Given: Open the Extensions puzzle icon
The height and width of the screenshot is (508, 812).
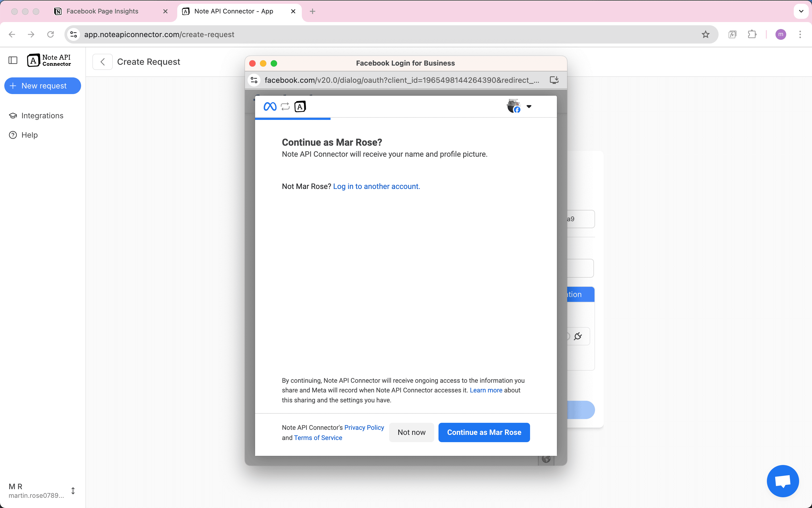Looking at the screenshot, I should 752,34.
